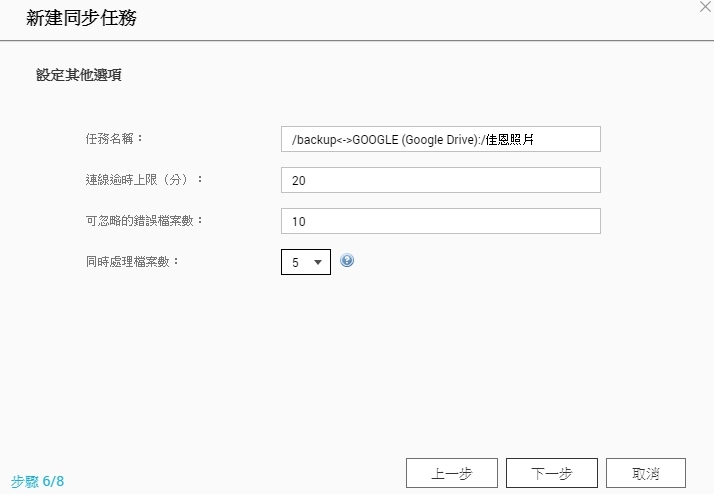Go to the next step with 下一步
This screenshot has width=714, height=494.
[551, 473]
